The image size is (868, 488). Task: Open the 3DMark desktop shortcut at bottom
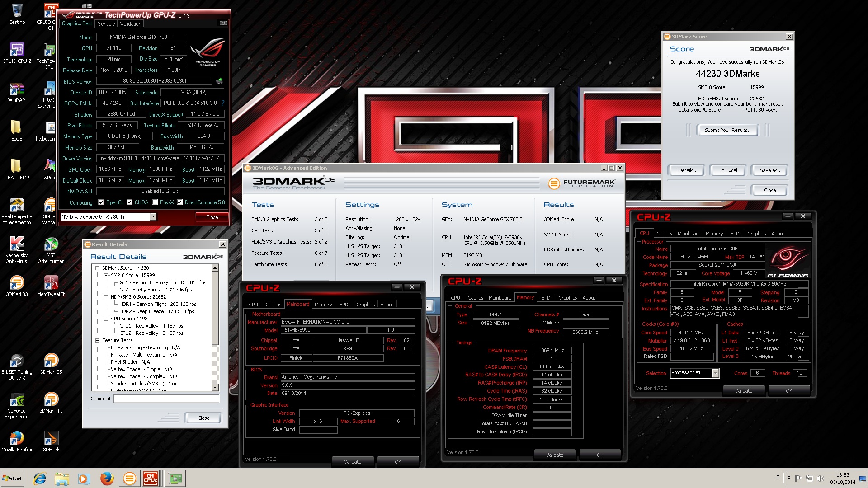point(51,441)
